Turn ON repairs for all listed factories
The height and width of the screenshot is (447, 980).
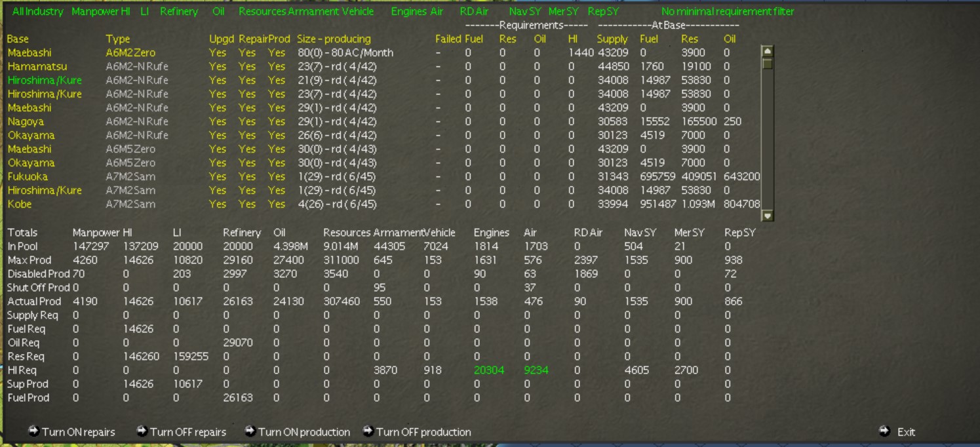[79, 432]
